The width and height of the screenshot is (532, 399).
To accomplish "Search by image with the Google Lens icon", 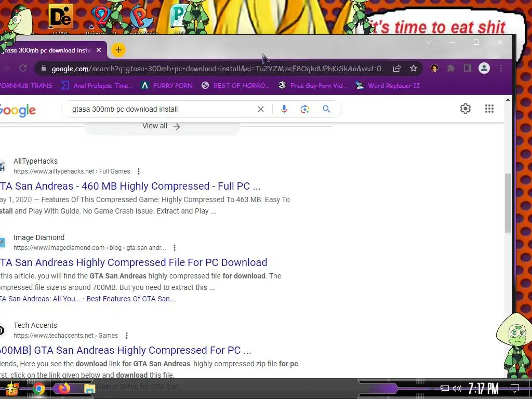I will [304, 109].
